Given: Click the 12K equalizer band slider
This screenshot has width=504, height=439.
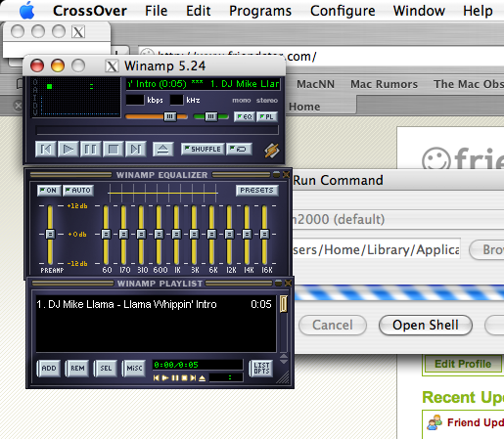Looking at the screenshot, I should pos(229,235).
